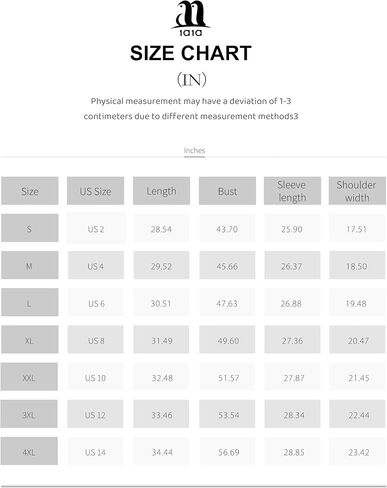Select the M size row label

point(30,265)
